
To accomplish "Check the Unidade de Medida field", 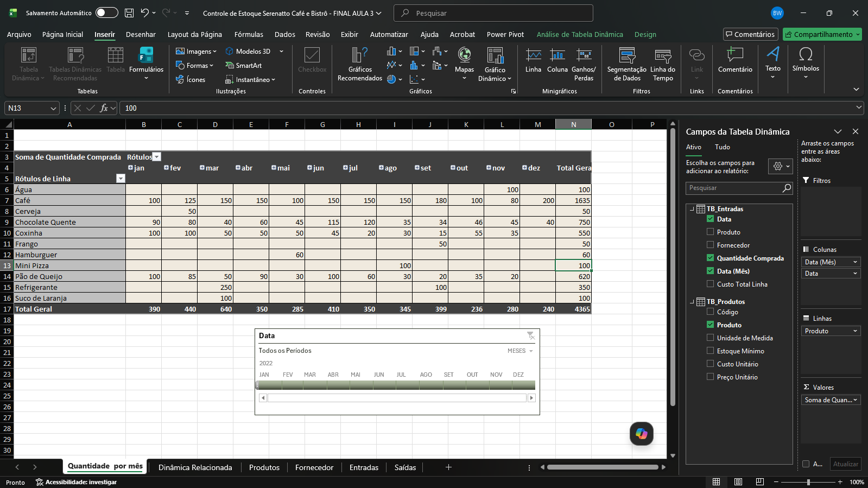I will click(710, 338).
